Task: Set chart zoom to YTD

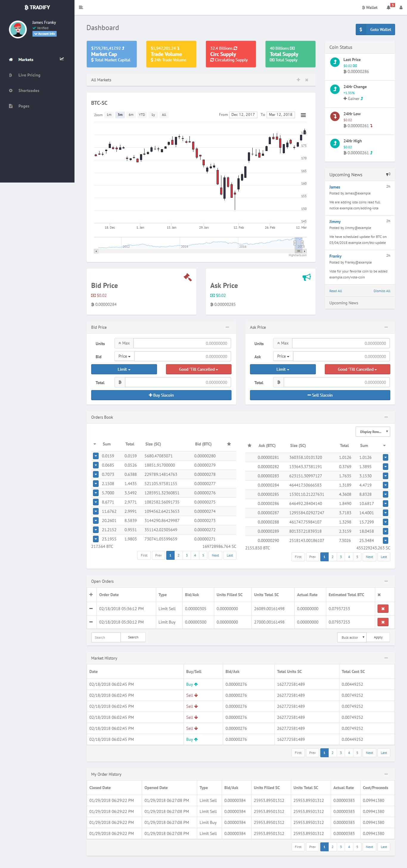Action: [x=142, y=115]
